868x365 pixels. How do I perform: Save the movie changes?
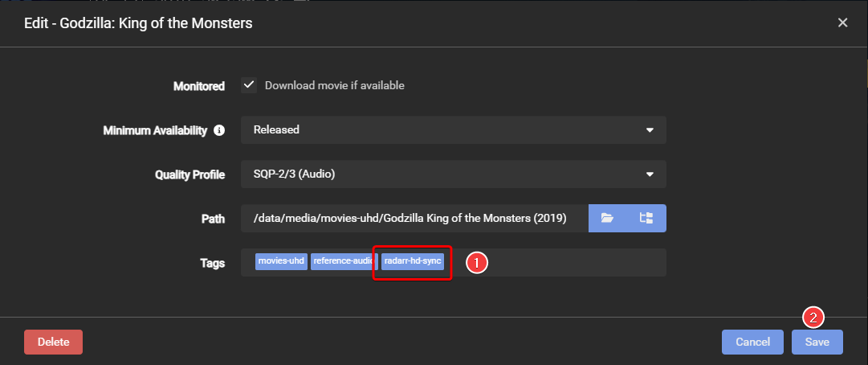(817, 342)
